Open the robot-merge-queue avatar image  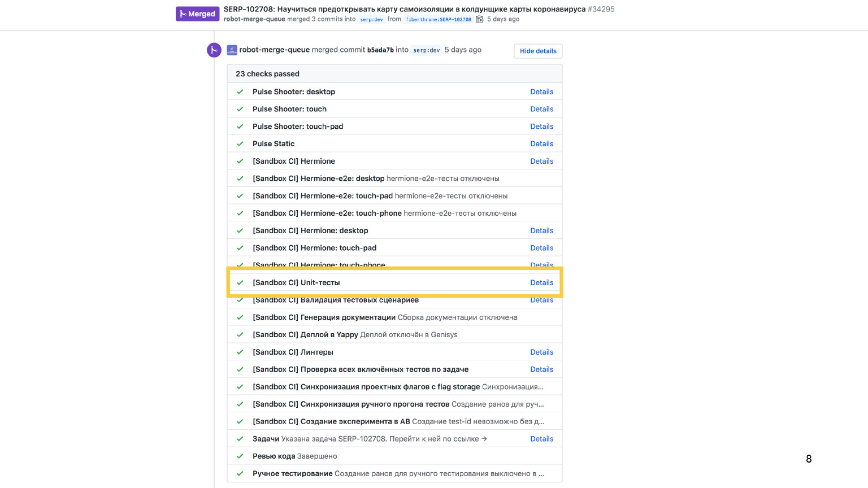coord(232,50)
